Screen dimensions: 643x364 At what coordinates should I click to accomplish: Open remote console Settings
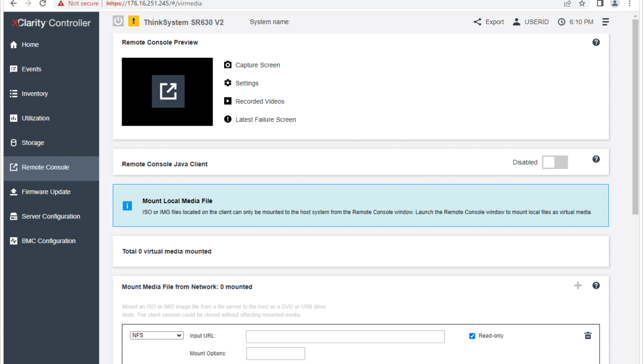click(x=241, y=83)
